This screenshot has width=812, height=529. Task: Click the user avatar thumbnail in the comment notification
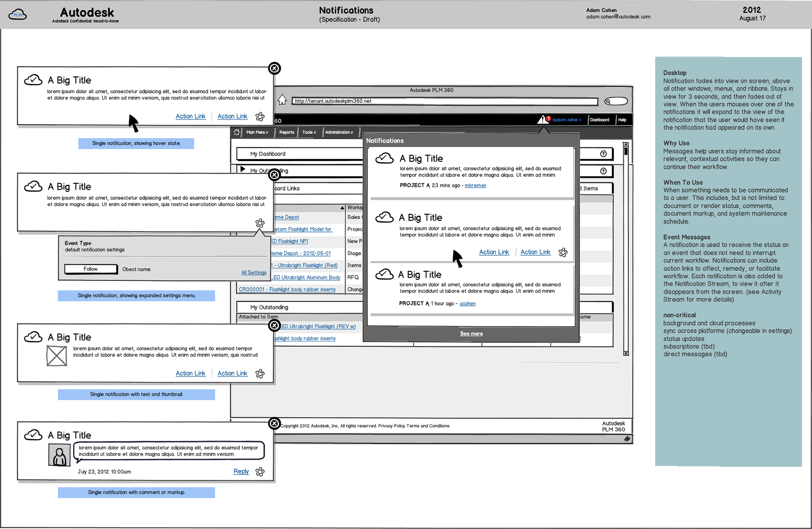(59, 456)
